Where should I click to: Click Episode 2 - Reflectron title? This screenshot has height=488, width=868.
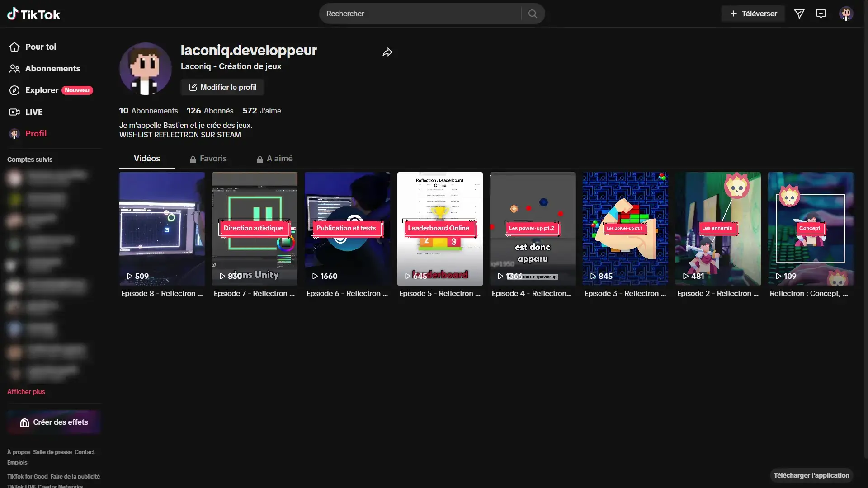tap(718, 294)
